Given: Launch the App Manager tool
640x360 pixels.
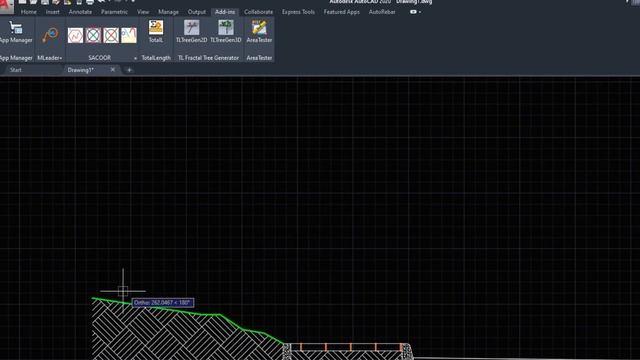Looking at the screenshot, I should point(16,32).
